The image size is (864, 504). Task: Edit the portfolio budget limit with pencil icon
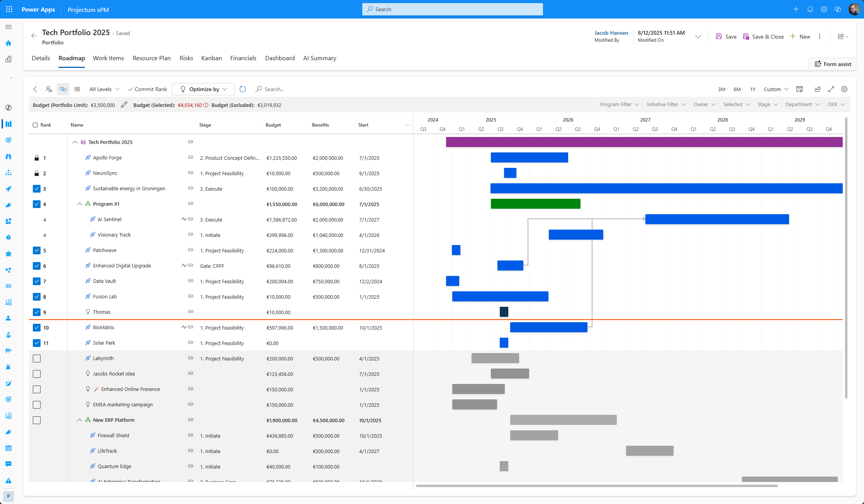coord(124,105)
